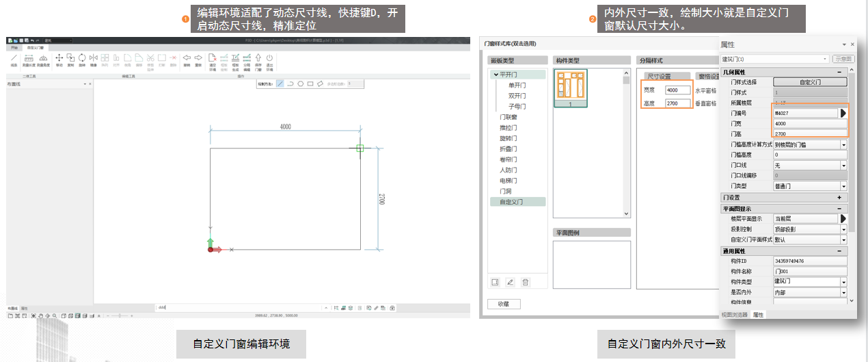Select the 复制 copy tool
This screenshot has width=868, height=362.
point(70,60)
